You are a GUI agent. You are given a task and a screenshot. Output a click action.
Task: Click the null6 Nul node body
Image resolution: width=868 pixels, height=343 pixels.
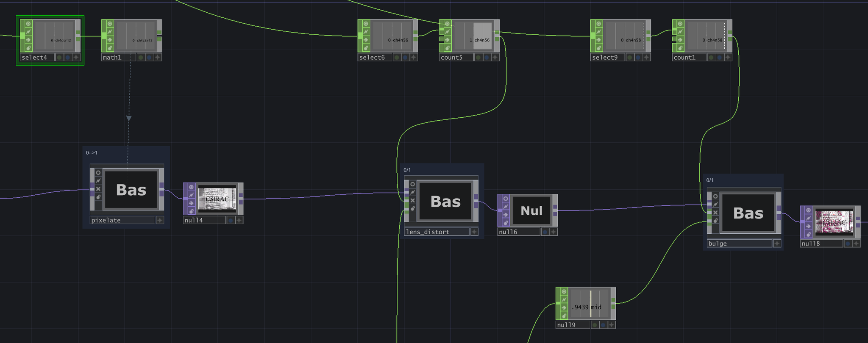[531, 211]
